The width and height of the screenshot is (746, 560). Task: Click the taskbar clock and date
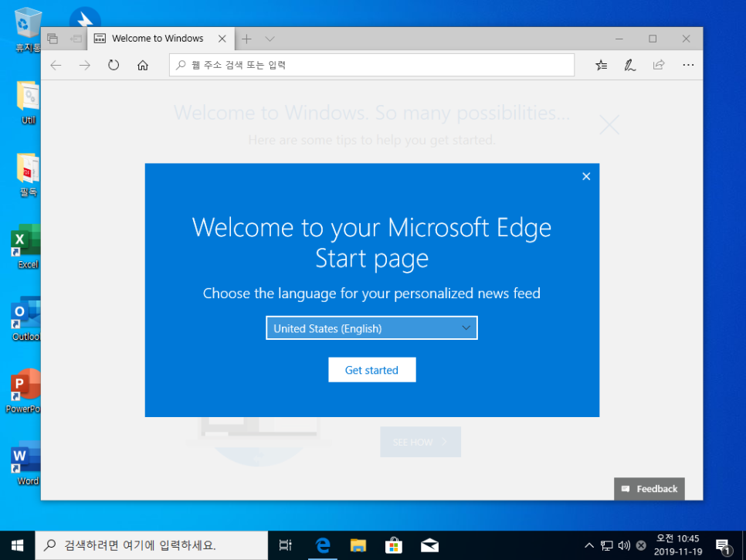[x=678, y=545]
